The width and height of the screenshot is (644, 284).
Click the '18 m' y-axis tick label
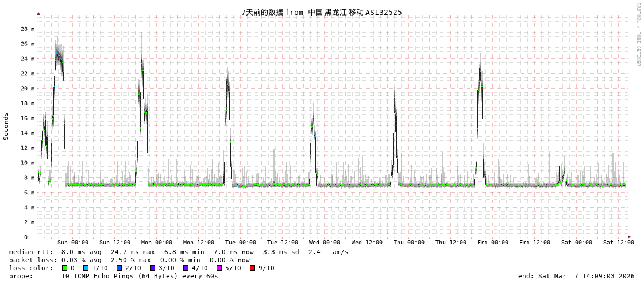click(x=29, y=103)
